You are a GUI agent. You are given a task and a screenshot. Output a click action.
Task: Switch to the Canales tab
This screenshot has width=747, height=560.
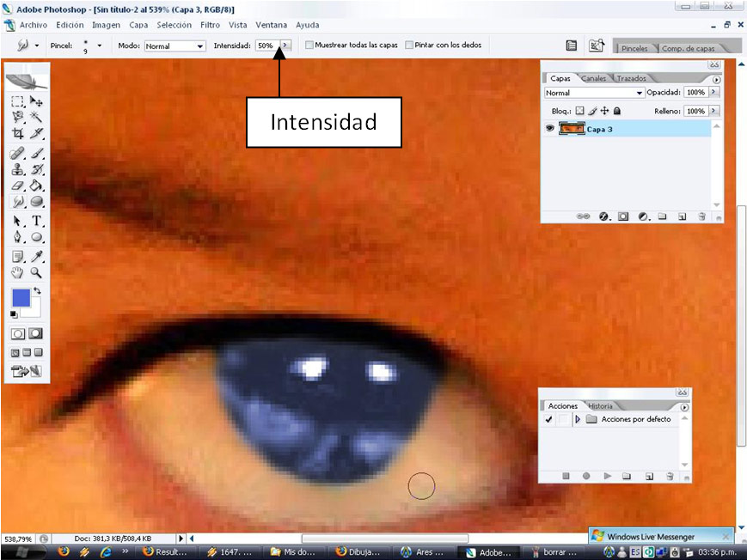coord(591,78)
